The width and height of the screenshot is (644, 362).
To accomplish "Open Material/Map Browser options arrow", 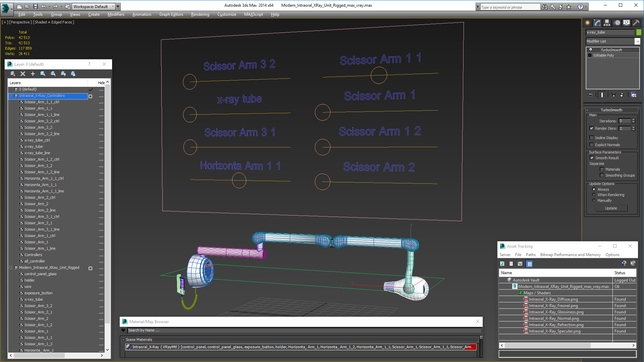I will [x=123, y=330].
